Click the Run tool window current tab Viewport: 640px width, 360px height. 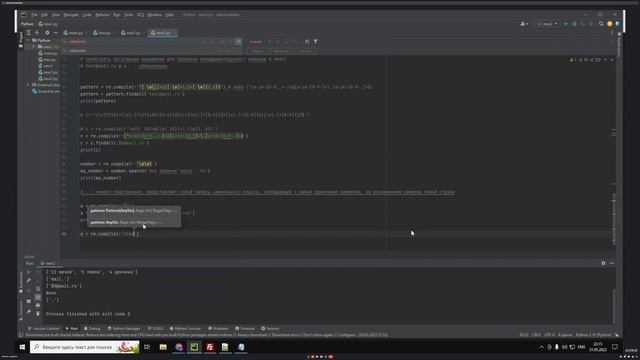[x=50, y=264]
